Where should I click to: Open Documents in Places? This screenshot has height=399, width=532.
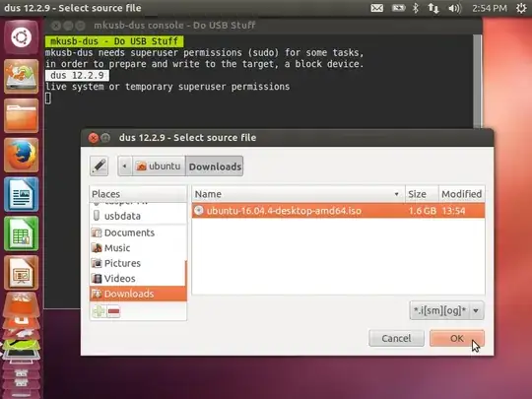(x=138, y=233)
